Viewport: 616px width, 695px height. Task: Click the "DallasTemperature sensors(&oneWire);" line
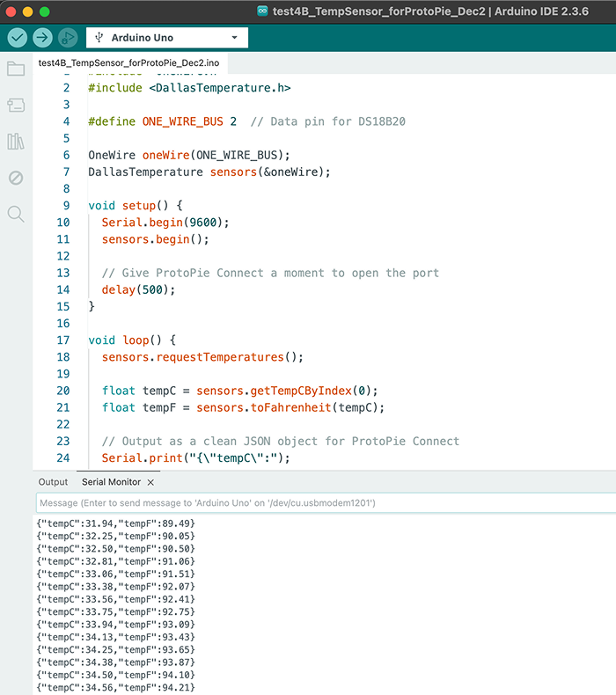[x=209, y=172]
